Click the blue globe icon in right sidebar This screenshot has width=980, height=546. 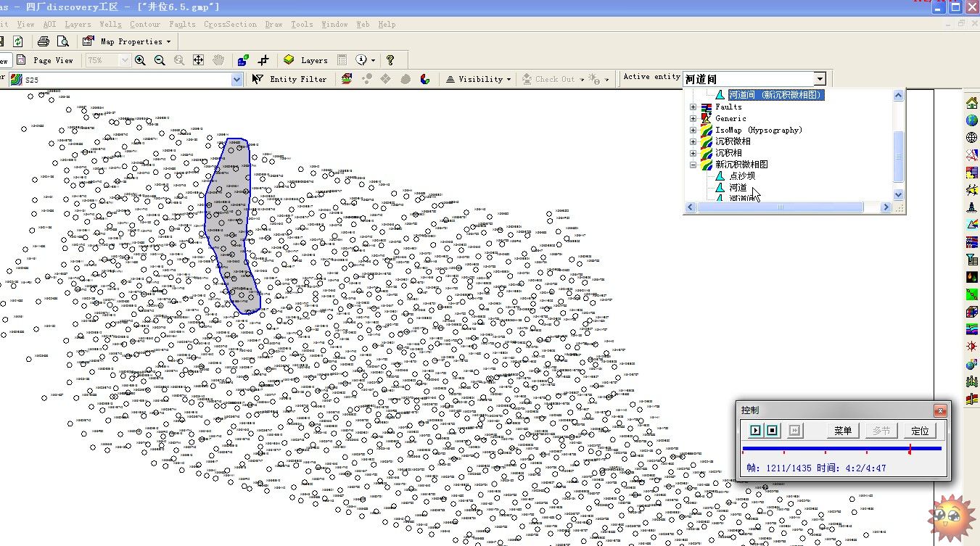(972, 120)
